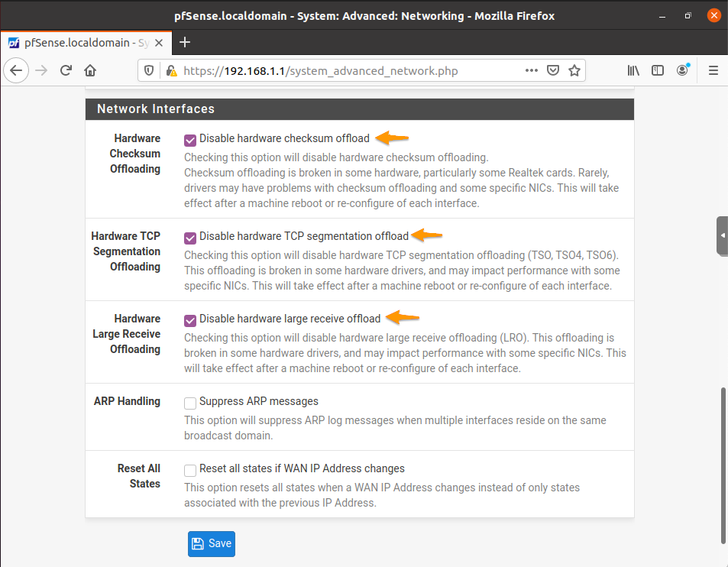Uncheck Disable hardware checksum offload

(189, 140)
